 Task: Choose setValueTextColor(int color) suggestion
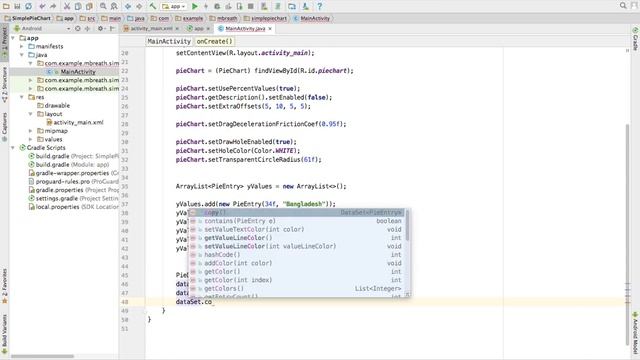pyautogui.click(x=297, y=229)
